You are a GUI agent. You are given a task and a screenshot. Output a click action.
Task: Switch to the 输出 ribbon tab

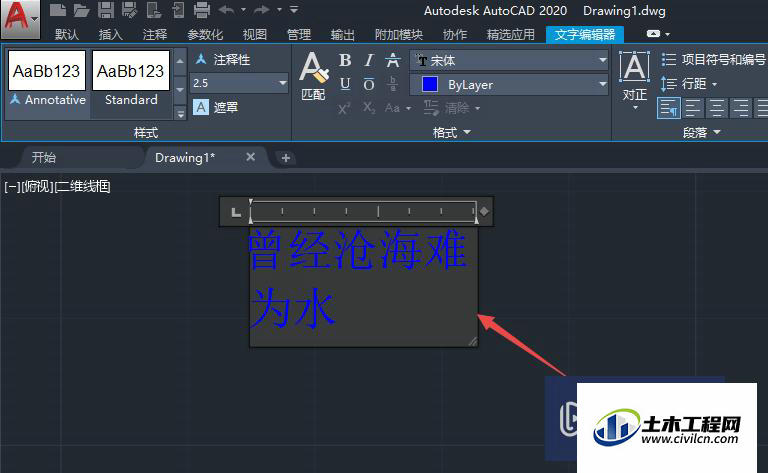pos(342,35)
